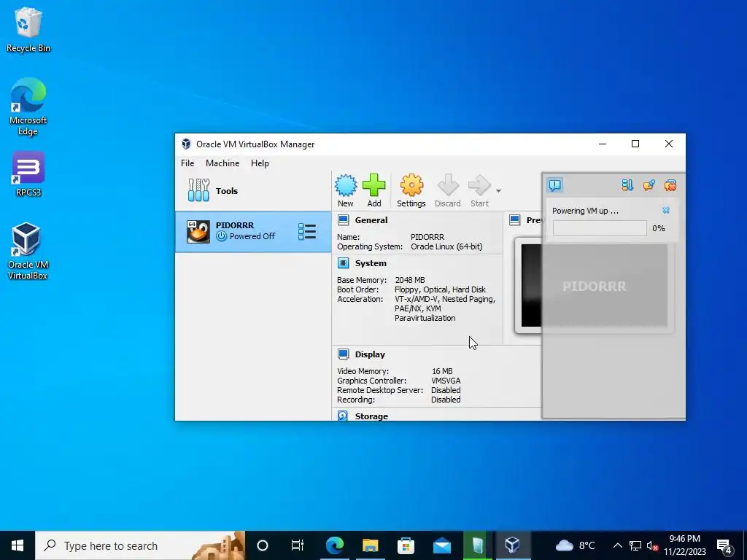
Task: Click the Storage section header
Action: [371, 416]
